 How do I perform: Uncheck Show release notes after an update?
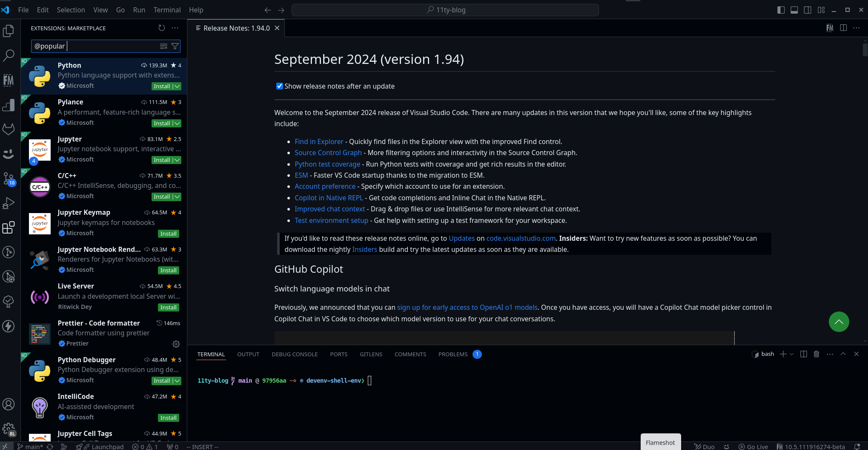tap(279, 86)
